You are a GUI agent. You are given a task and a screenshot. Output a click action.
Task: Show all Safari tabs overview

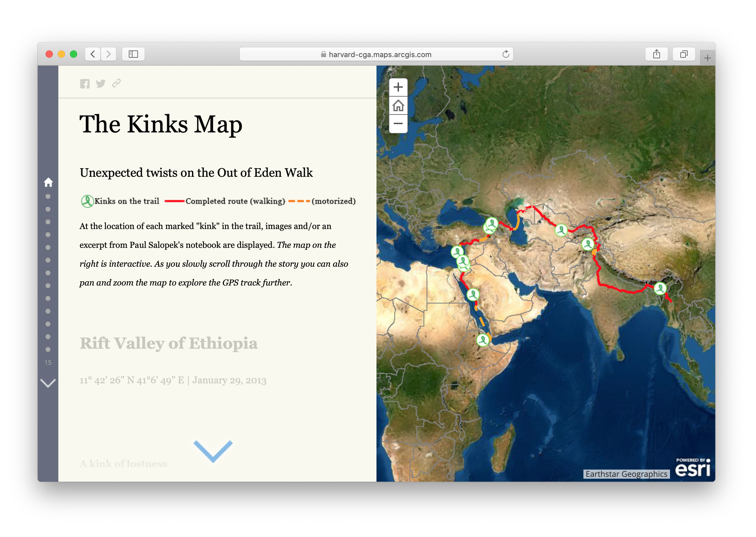(x=684, y=54)
